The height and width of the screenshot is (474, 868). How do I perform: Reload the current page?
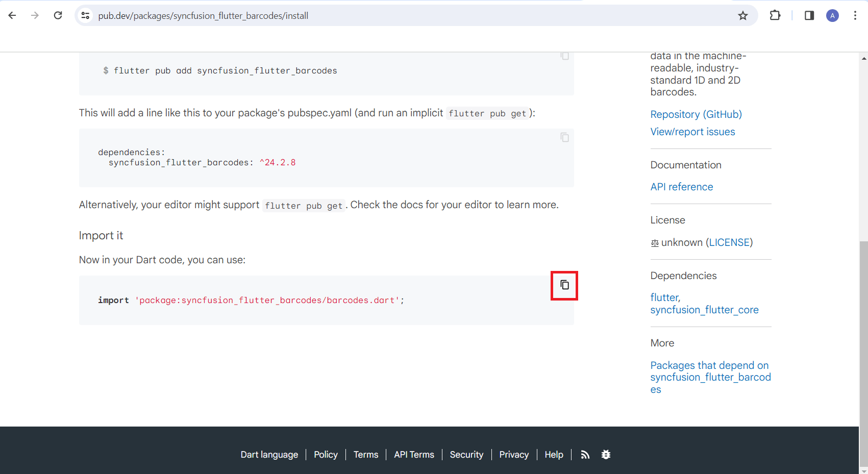[58, 16]
